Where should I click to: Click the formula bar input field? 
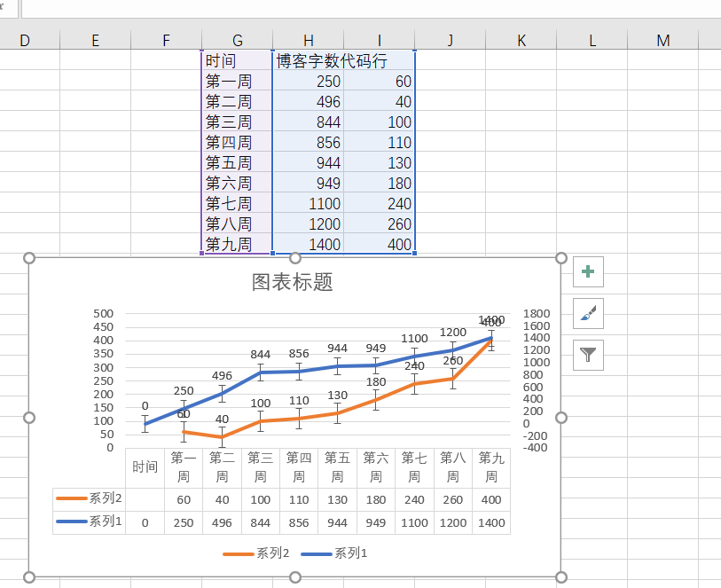click(x=371, y=9)
